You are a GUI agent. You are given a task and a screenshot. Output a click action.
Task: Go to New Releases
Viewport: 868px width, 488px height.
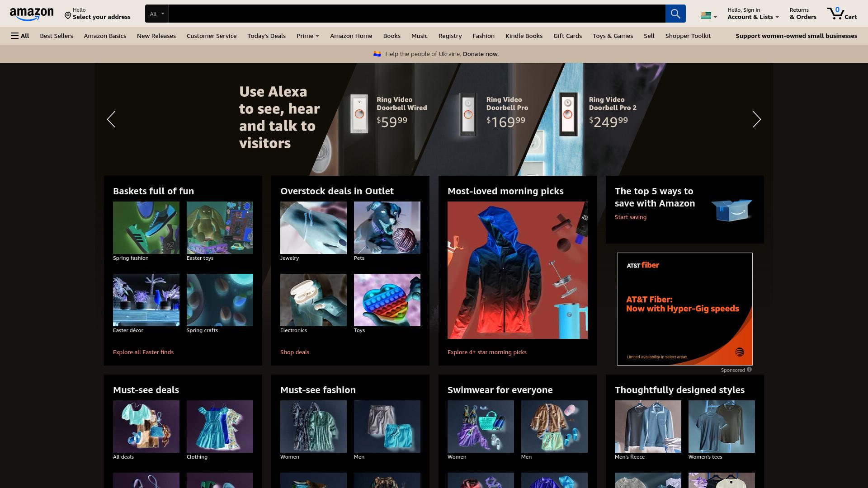pyautogui.click(x=156, y=36)
